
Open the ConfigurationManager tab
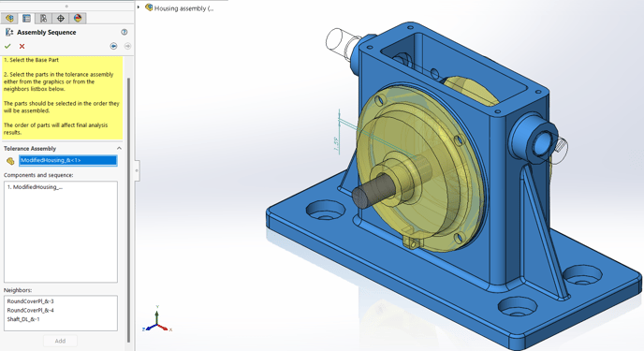pyautogui.click(x=43, y=18)
